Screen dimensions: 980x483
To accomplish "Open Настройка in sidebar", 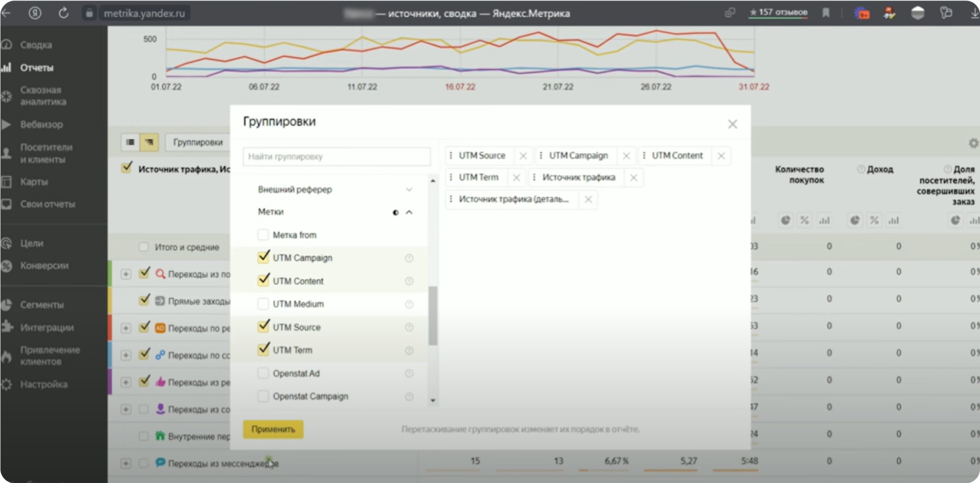I will (x=44, y=384).
